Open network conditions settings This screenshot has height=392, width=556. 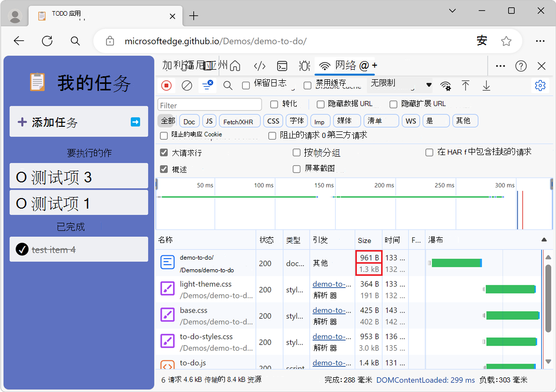click(x=445, y=85)
